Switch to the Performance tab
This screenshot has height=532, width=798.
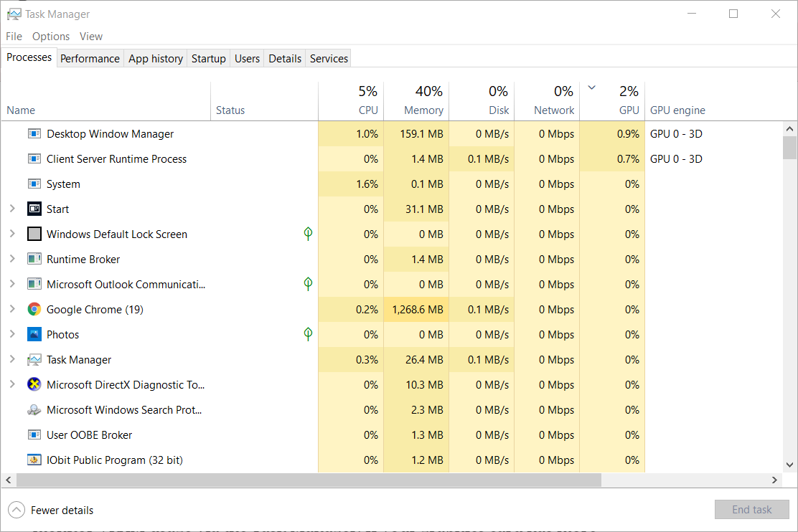tap(90, 59)
